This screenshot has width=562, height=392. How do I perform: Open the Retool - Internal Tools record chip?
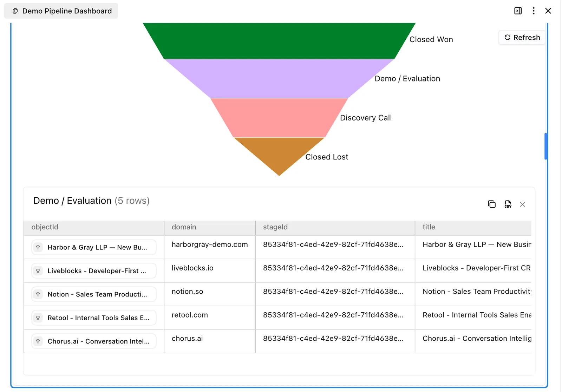[94, 318]
